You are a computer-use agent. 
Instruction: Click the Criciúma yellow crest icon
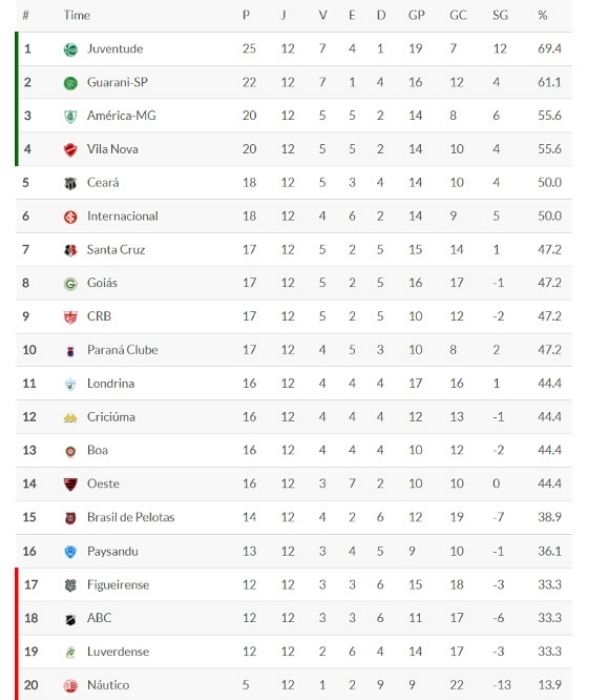[71, 418]
